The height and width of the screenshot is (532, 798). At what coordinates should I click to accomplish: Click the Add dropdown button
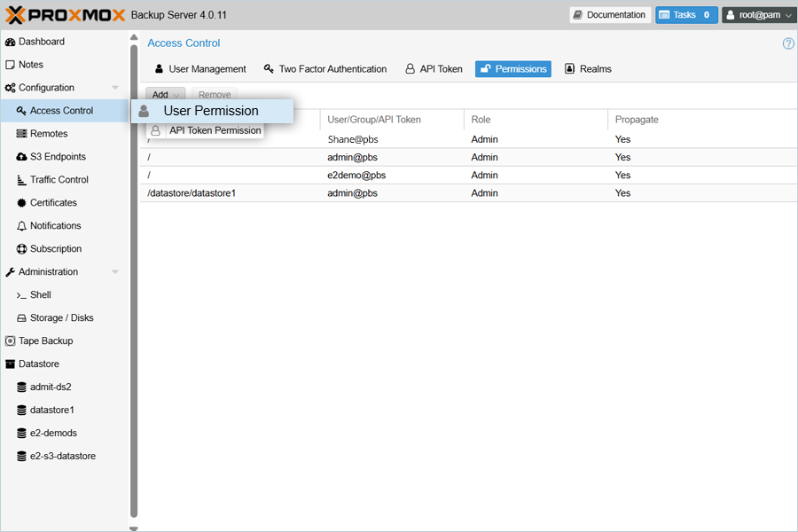pos(165,95)
